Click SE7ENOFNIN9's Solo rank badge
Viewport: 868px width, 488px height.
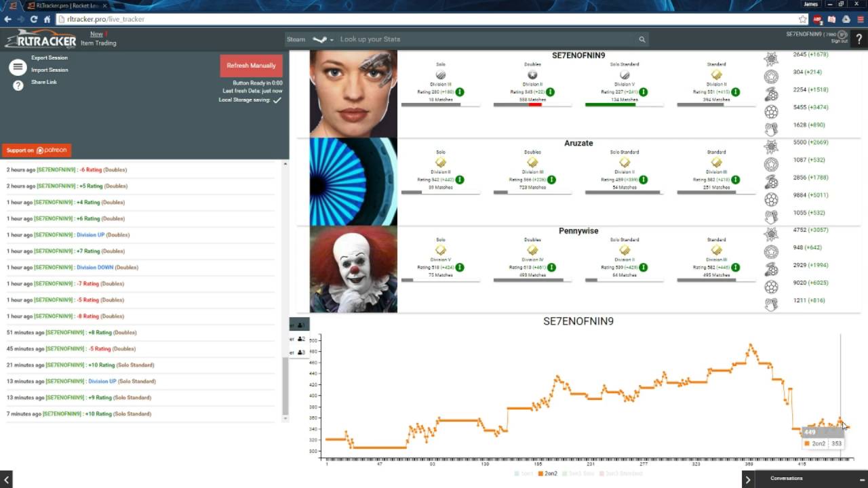coord(441,75)
